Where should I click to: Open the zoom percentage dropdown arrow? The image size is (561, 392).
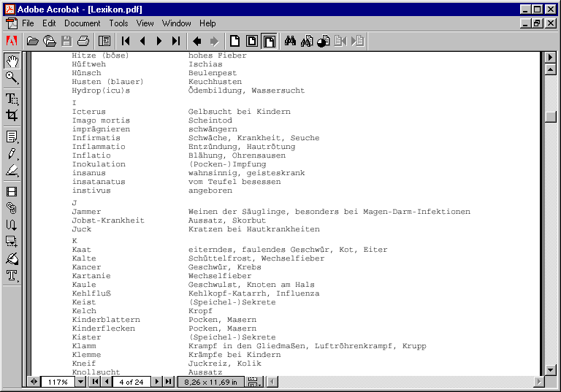click(81, 382)
